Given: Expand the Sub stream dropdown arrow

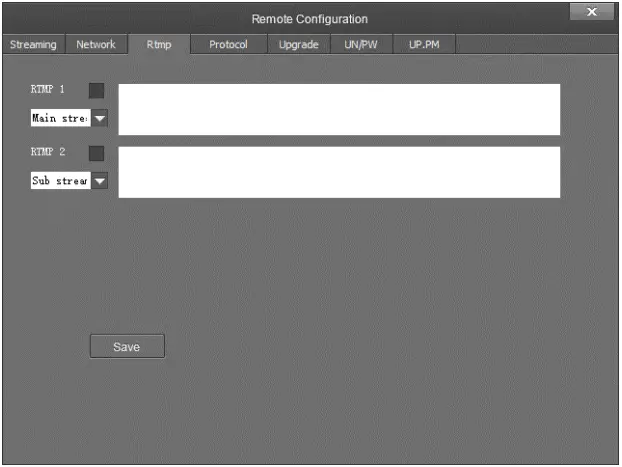Looking at the screenshot, I should (x=100, y=181).
